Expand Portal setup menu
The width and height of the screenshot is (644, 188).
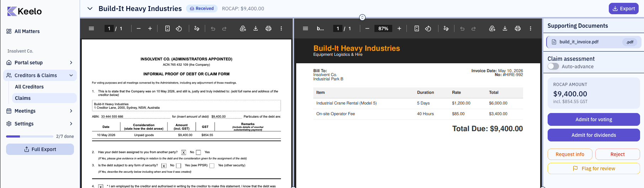click(40, 63)
